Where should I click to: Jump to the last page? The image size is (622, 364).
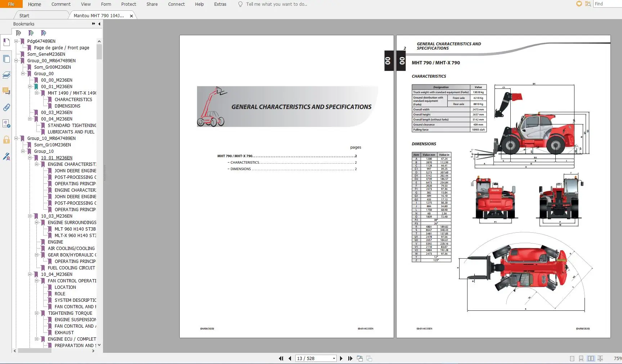[350, 358]
